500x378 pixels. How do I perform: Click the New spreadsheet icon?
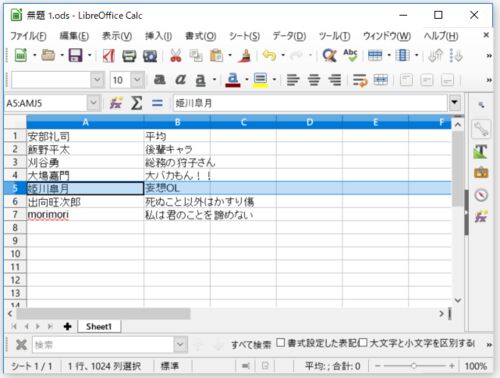(x=21, y=55)
